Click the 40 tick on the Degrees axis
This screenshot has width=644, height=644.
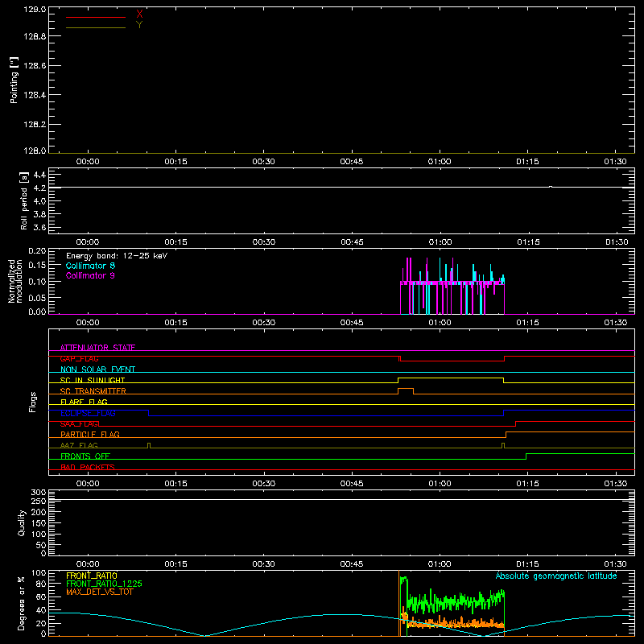(x=41, y=610)
